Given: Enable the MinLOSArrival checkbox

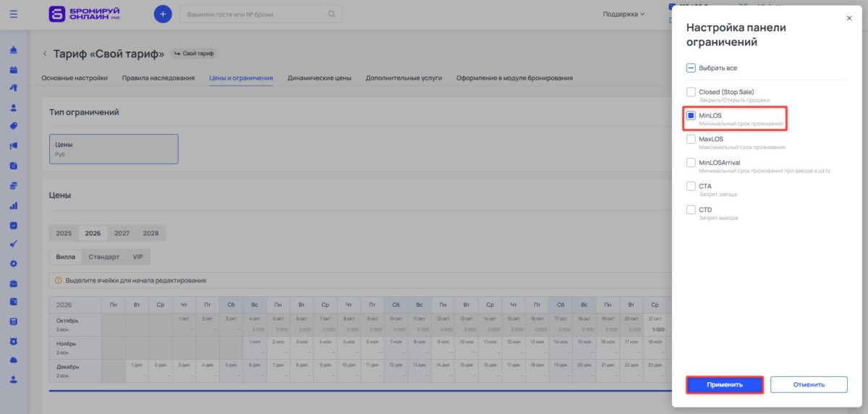Looking at the screenshot, I should (691, 162).
